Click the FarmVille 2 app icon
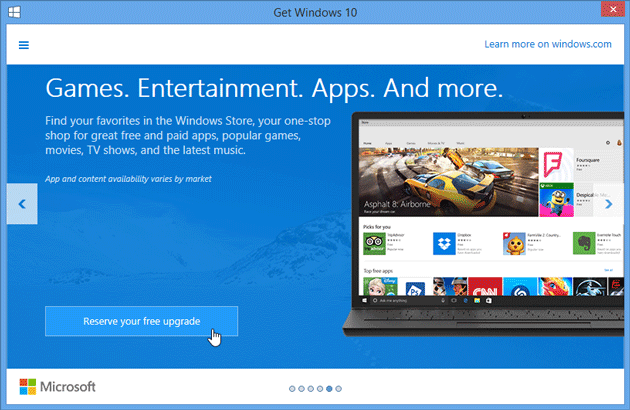630x410 pixels. coord(514,244)
